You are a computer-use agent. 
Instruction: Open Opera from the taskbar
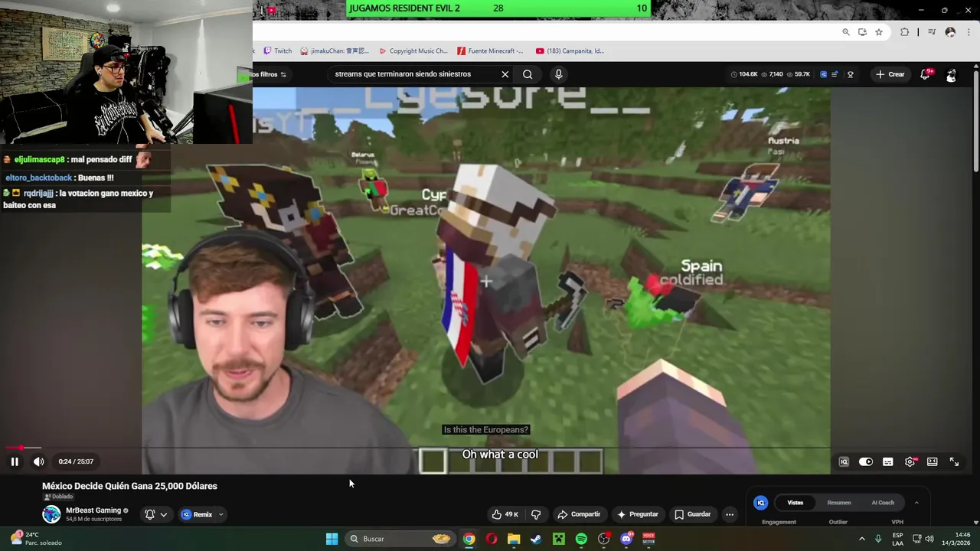tap(492, 539)
